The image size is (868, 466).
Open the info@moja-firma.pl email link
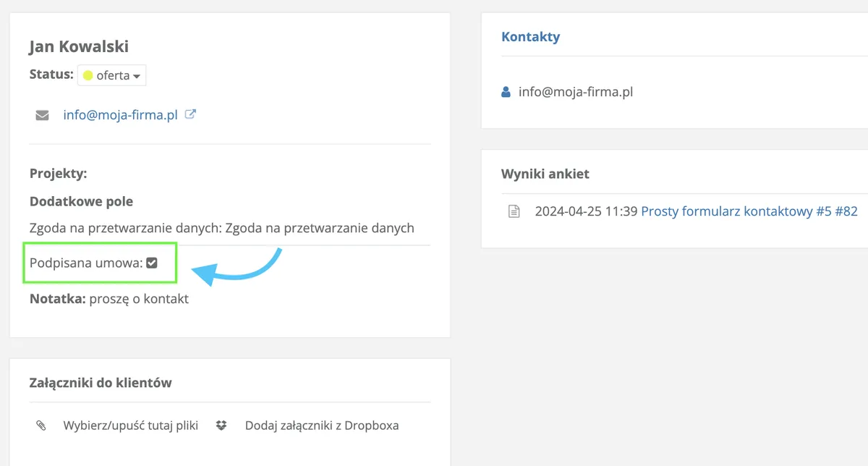(x=120, y=114)
